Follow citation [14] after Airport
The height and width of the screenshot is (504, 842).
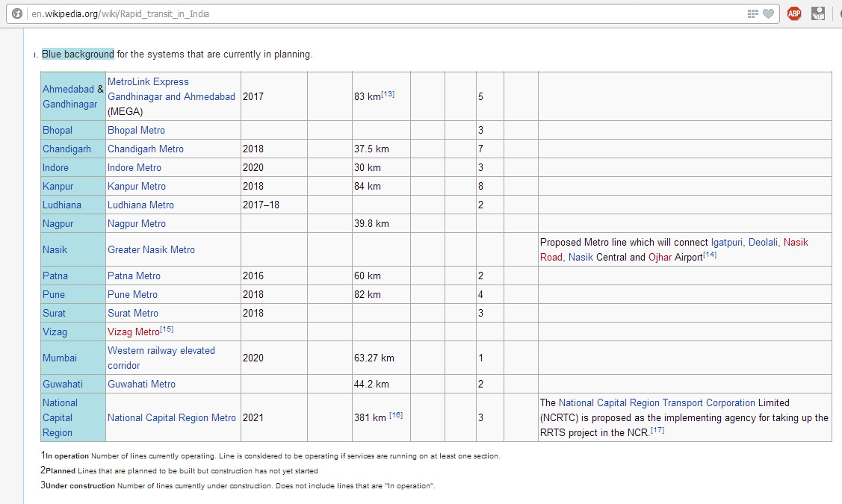coord(710,255)
